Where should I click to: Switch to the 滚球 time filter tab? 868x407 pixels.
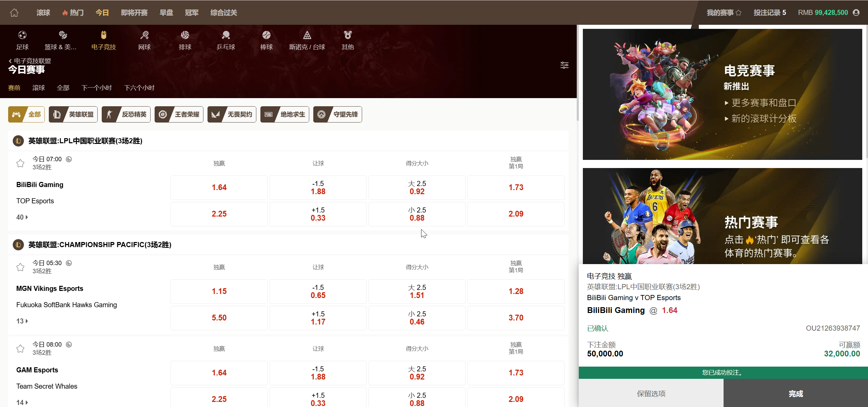[39, 88]
